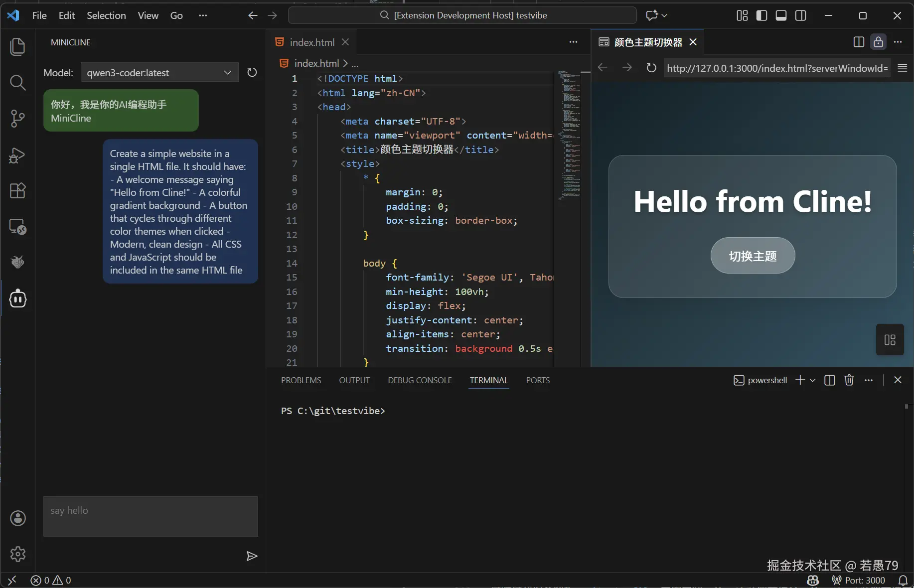
Task: Open the Selection menu
Action: (106, 15)
